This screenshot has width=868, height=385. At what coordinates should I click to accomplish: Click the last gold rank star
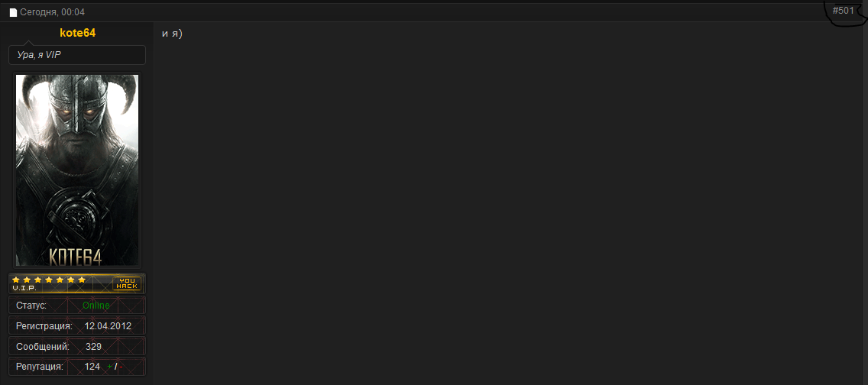point(82,280)
